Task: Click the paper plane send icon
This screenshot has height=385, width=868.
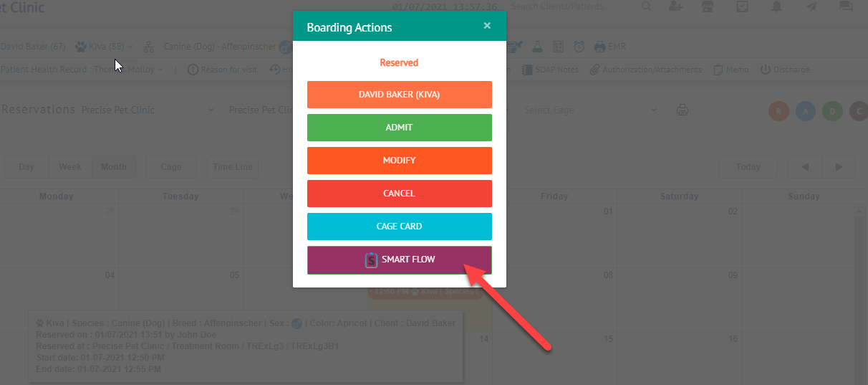Action: (811, 6)
